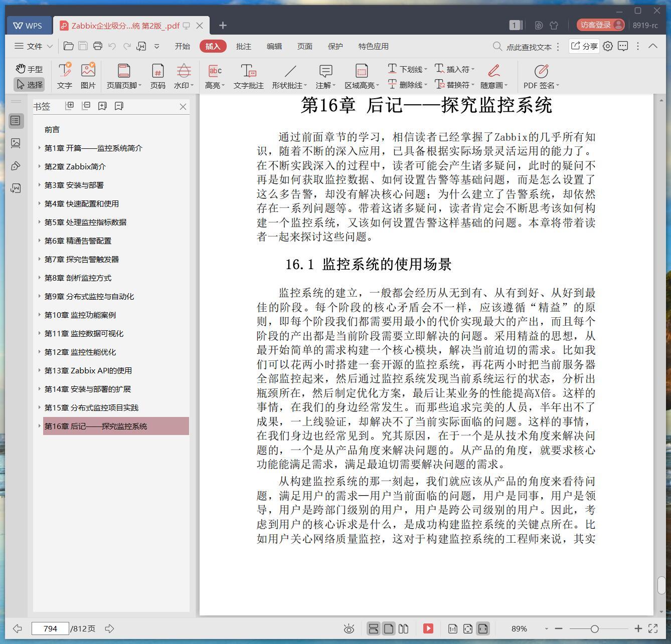The image size is (671, 644).
Task: Switch to single page view
Action: [x=389, y=628]
